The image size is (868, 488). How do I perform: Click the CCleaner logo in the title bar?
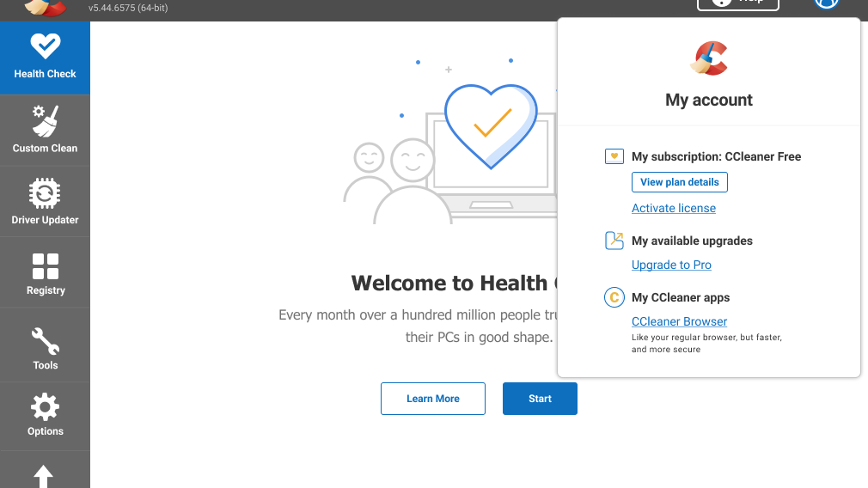[x=46, y=7]
